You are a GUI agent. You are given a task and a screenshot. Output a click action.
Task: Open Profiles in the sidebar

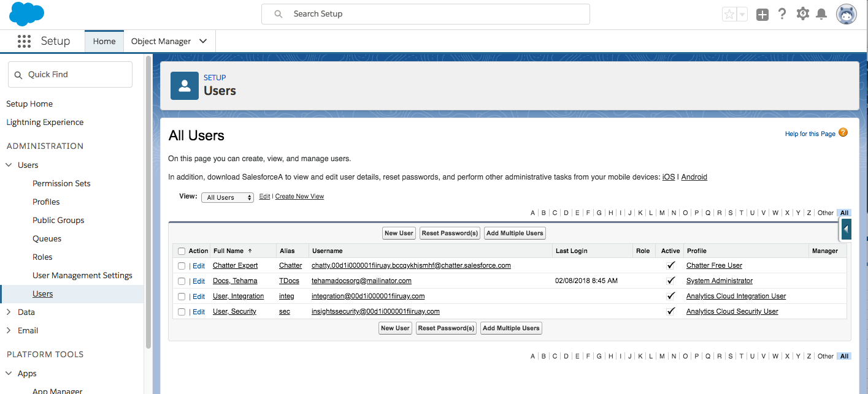pos(46,202)
